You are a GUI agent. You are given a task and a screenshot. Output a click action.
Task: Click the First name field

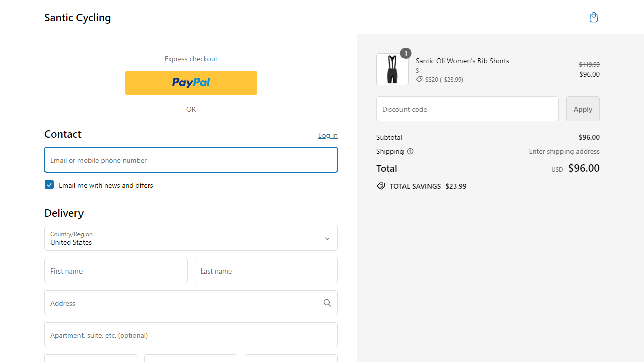(116, 270)
